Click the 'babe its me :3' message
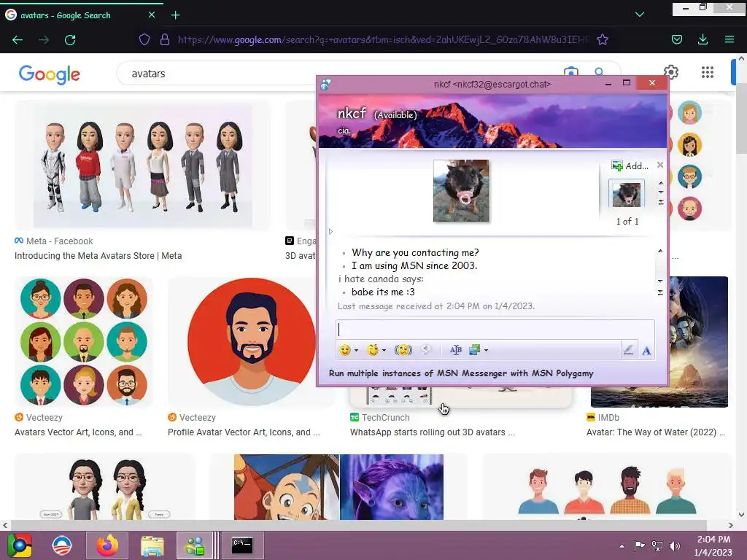Viewport: 747px width, 560px height. coord(383,292)
